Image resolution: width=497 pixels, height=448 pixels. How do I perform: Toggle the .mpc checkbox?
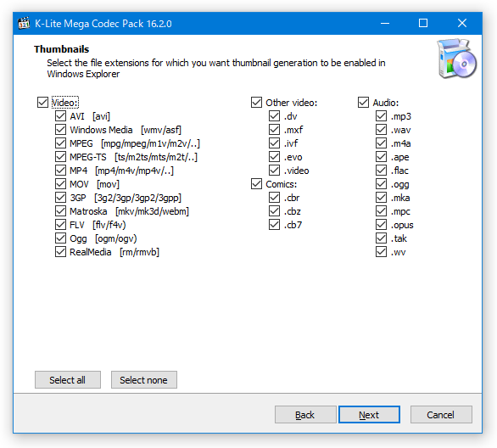tap(382, 211)
